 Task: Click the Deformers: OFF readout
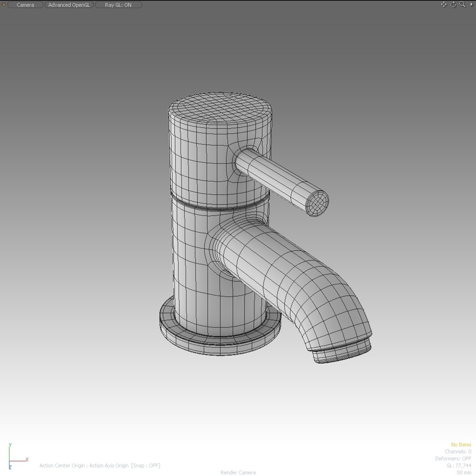click(x=453, y=458)
